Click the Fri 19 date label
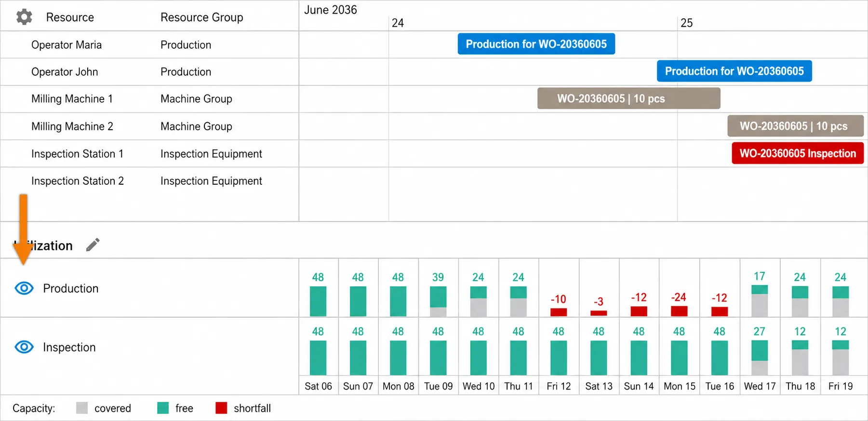 (x=840, y=386)
